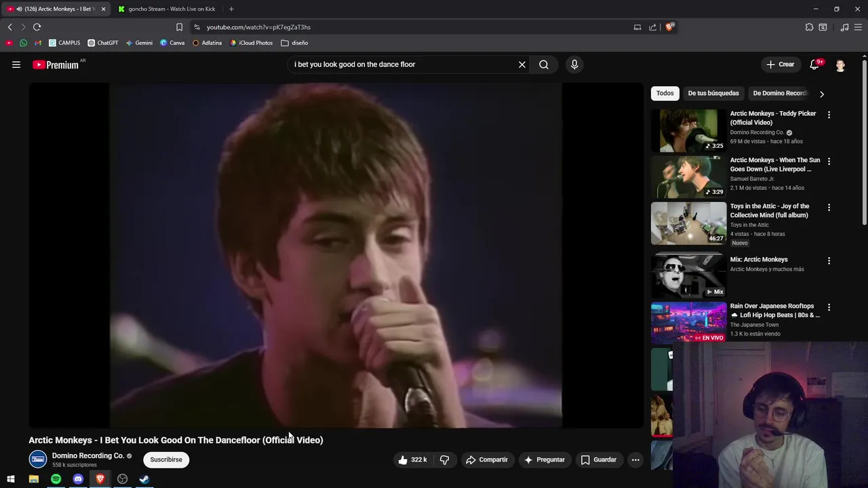Viewport: 868px width, 488px height.
Task: Open the Windows Start menu
Action: tap(11, 479)
